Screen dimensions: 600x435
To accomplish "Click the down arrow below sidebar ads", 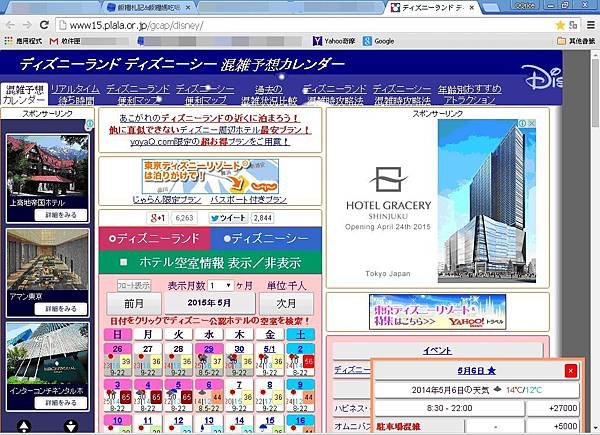I will point(71,427).
